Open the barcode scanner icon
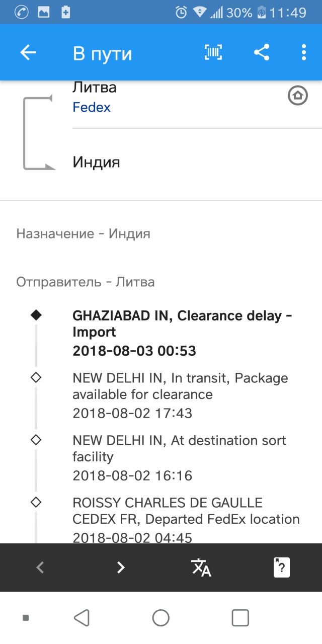322x644 pixels. (x=213, y=53)
